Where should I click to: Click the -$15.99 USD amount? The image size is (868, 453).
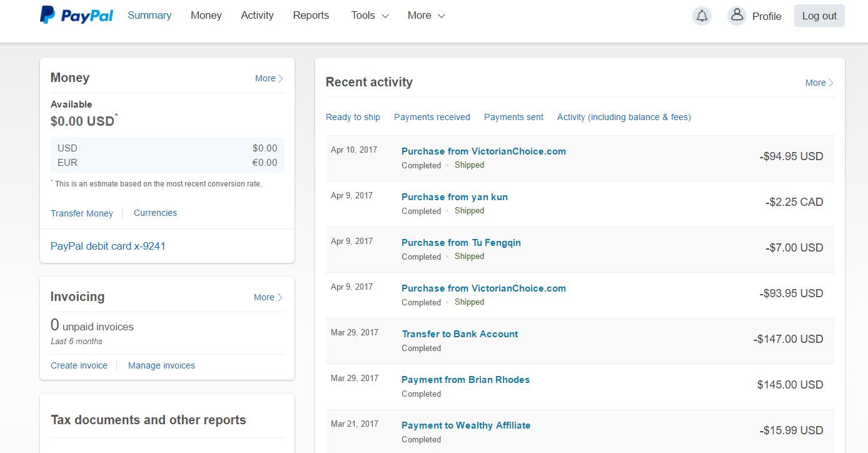(791, 430)
